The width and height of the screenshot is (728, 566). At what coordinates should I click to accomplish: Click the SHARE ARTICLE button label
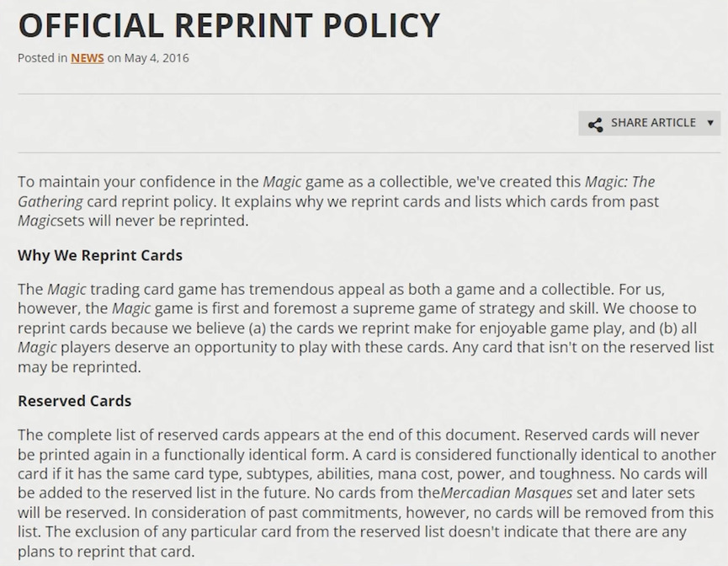[x=653, y=123]
